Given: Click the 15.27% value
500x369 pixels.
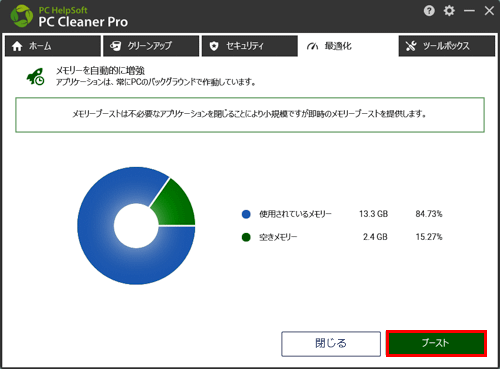Looking at the screenshot, I should 429,237.
